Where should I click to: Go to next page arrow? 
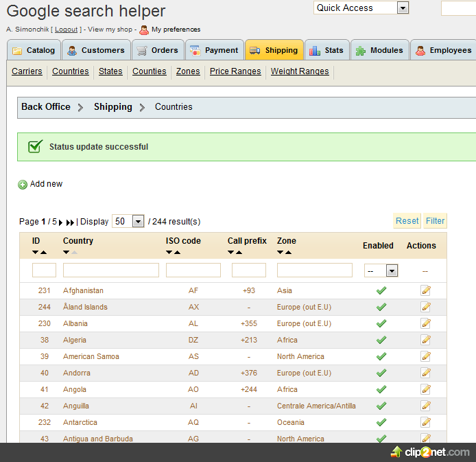[60, 222]
